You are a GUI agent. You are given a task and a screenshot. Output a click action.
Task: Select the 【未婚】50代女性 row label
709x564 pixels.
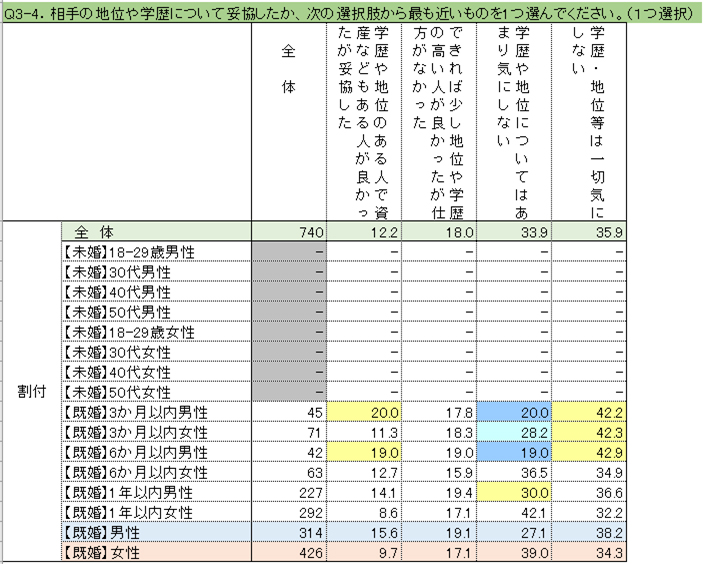(156, 392)
